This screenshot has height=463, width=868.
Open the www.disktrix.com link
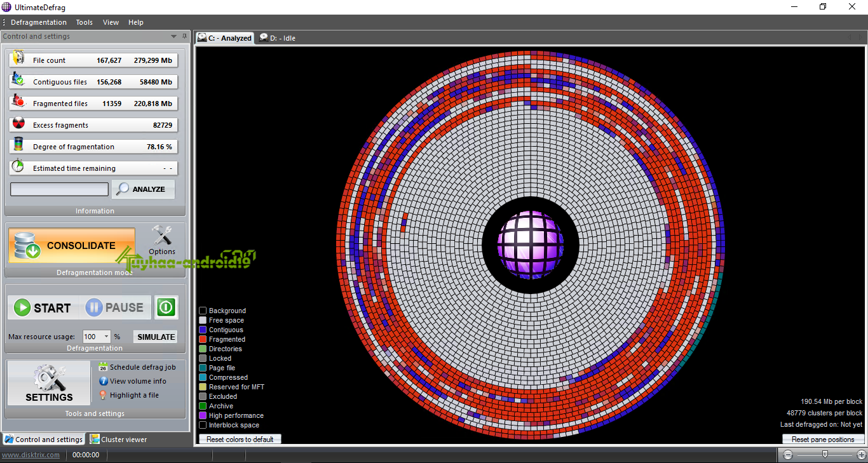coord(31,455)
